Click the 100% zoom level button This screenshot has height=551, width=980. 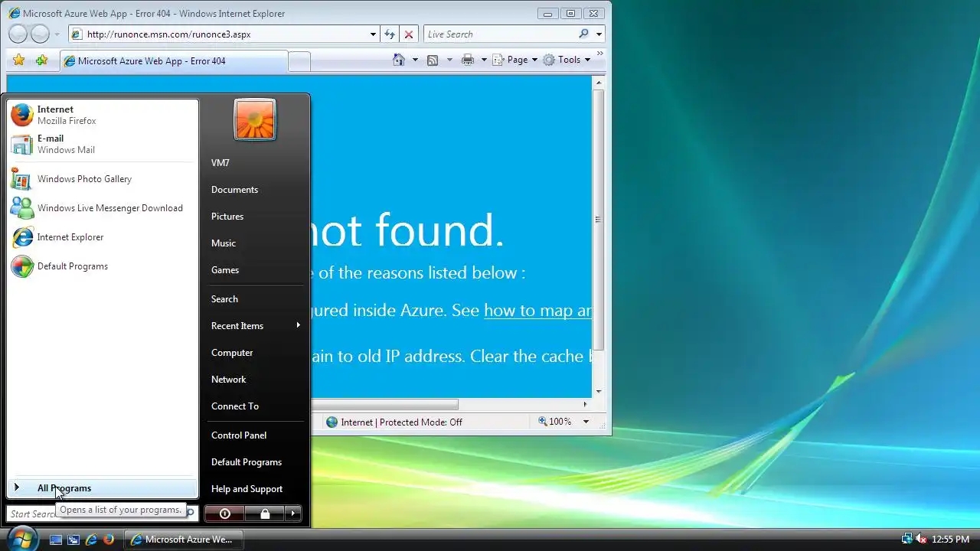click(555, 422)
